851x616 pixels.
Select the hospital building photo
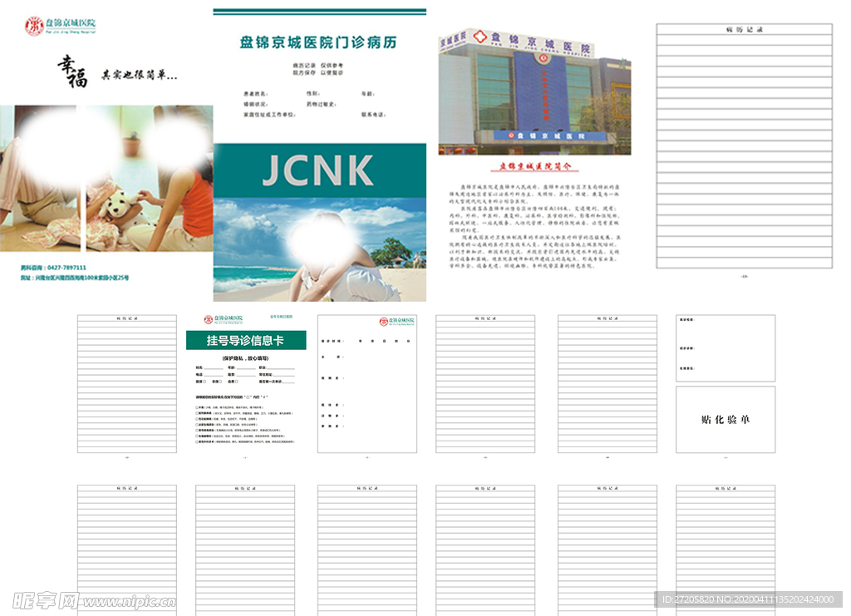tap(534, 91)
